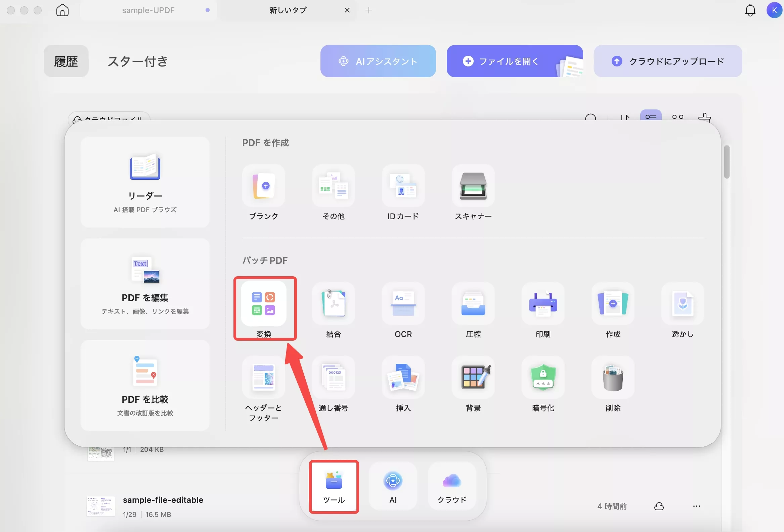Toggle the Tools (ツール) panel button
This screenshot has width=784, height=532.
click(334, 487)
